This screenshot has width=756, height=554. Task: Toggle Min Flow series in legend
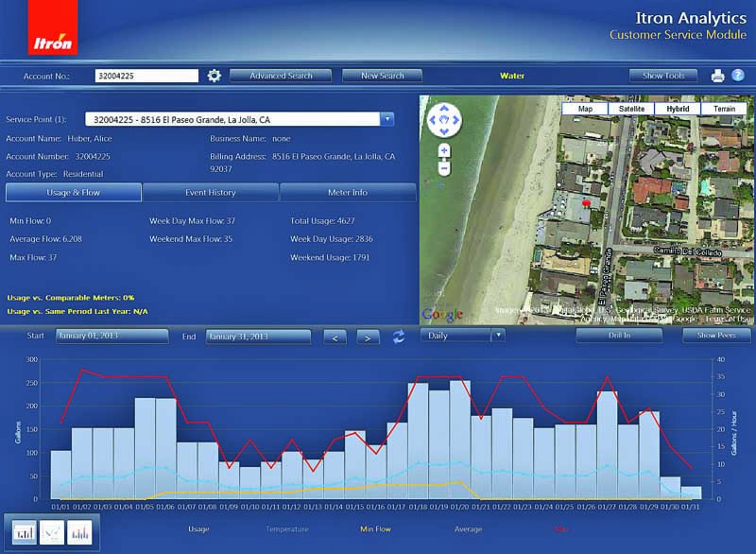(x=375, y=528)
